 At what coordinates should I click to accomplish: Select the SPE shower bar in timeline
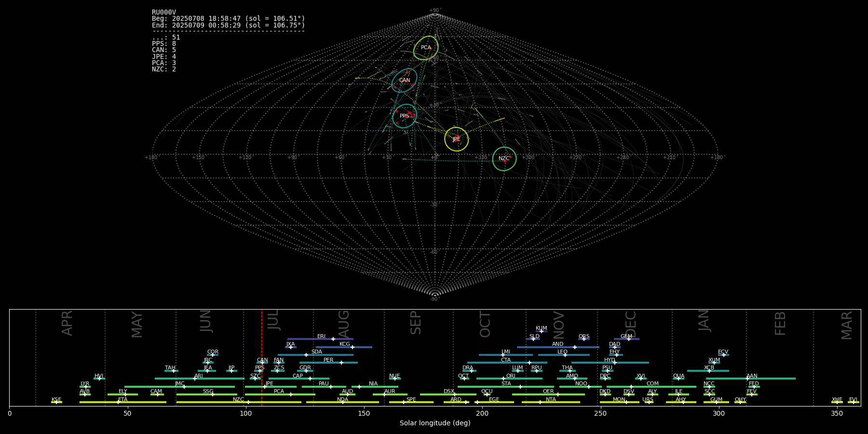pyautogui.click(x=411, y=402)
